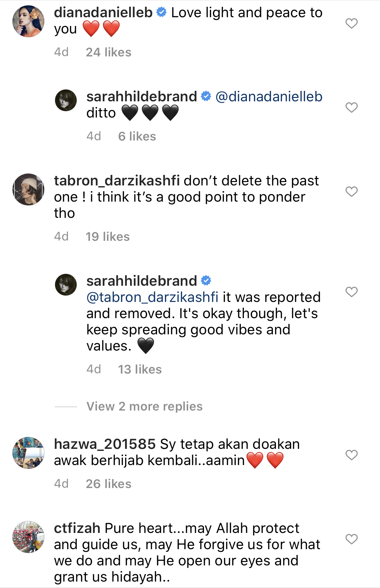Image resolution: width=380 pixels, height=588 pixels.
Task: Open the username hazwa_201585
Action: pos(105,444)
